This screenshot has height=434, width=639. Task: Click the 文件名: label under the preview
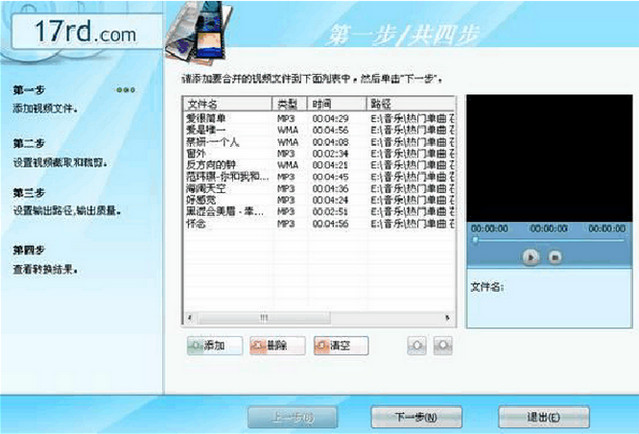point(487,287)
